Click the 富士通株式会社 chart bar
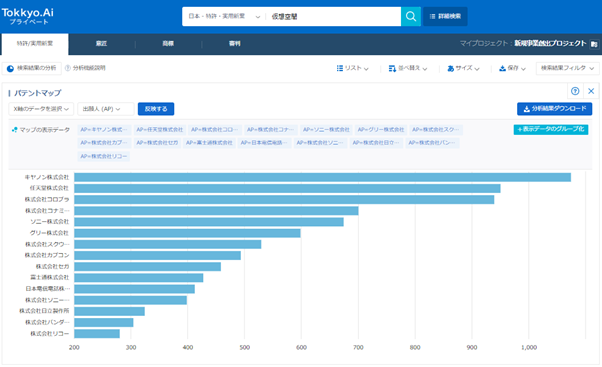This screenshot has width=602, height=367. coord(139,278)
